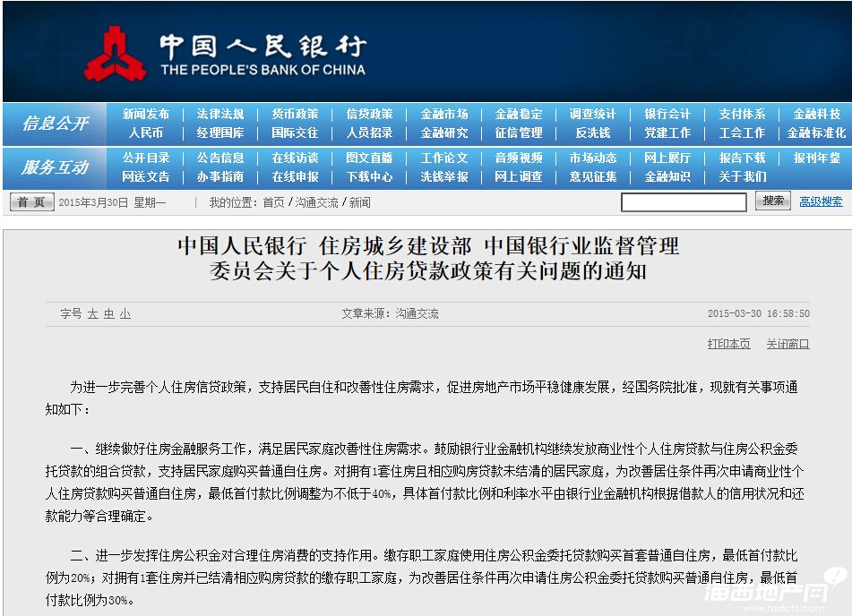Open the 法律法规 menu item
Screen dimensions: 852x616
(x=220, y=114)
